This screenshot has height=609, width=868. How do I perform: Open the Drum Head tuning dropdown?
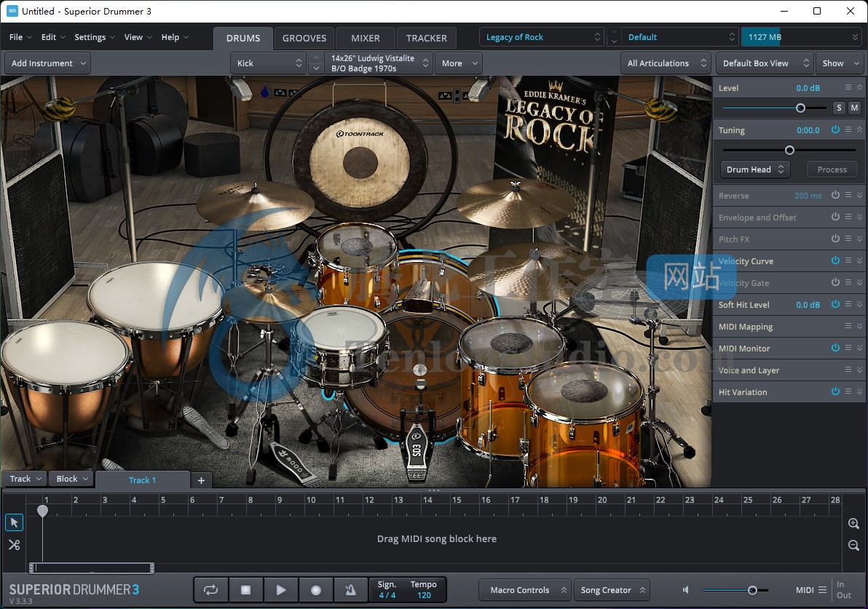[755, 170]
